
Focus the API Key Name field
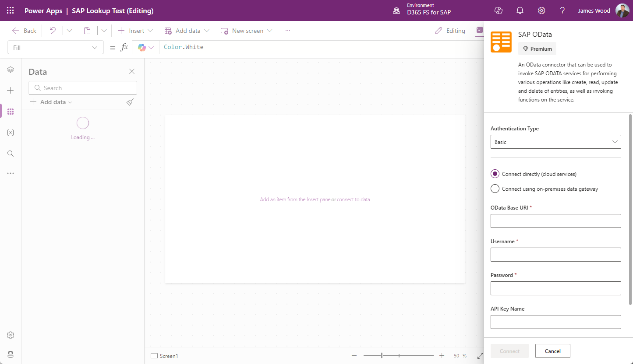(x=556, y=322)
